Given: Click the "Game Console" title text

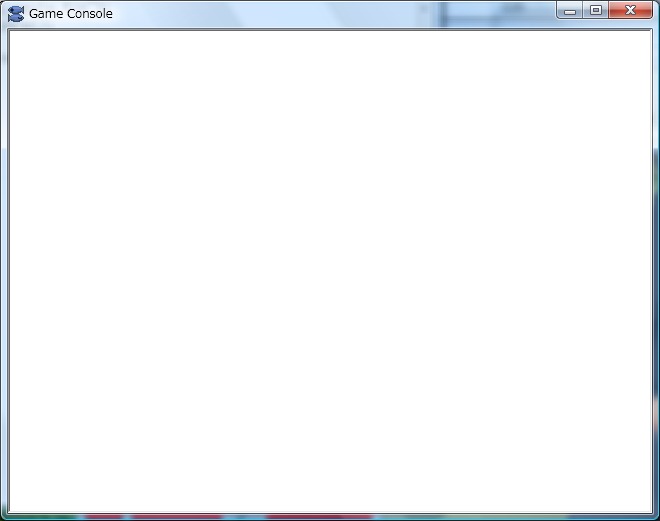Looking at the screenshot, I should [x=71, y=14].
